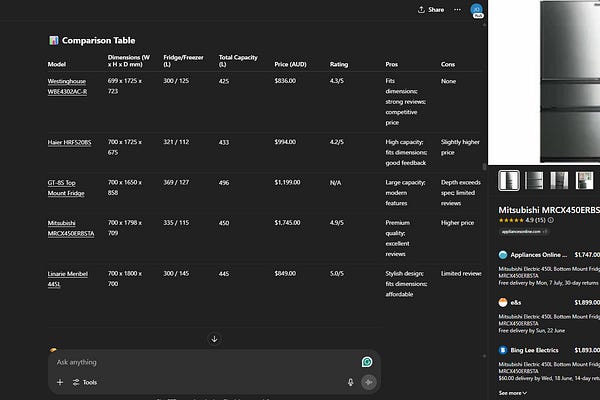Click the Mitsubishi MRCX450ERBS product title

549,210
